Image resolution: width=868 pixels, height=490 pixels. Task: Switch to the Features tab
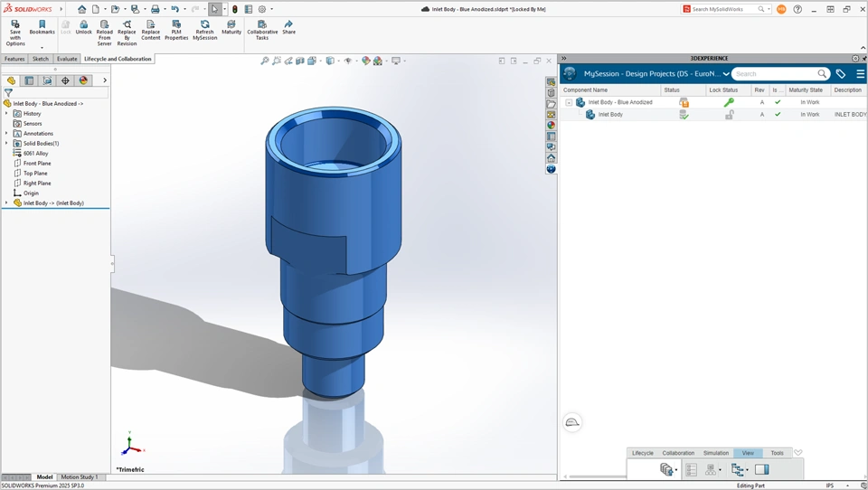[14, 59]
